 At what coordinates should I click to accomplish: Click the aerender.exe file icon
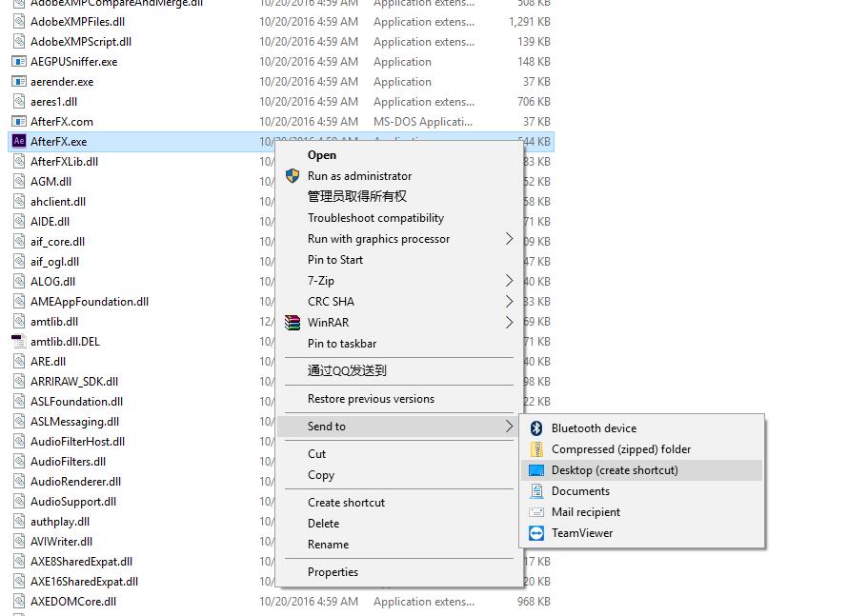coord(19,81)
